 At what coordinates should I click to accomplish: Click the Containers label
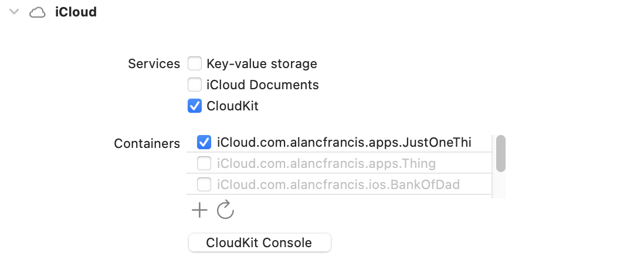click(147, 143)
